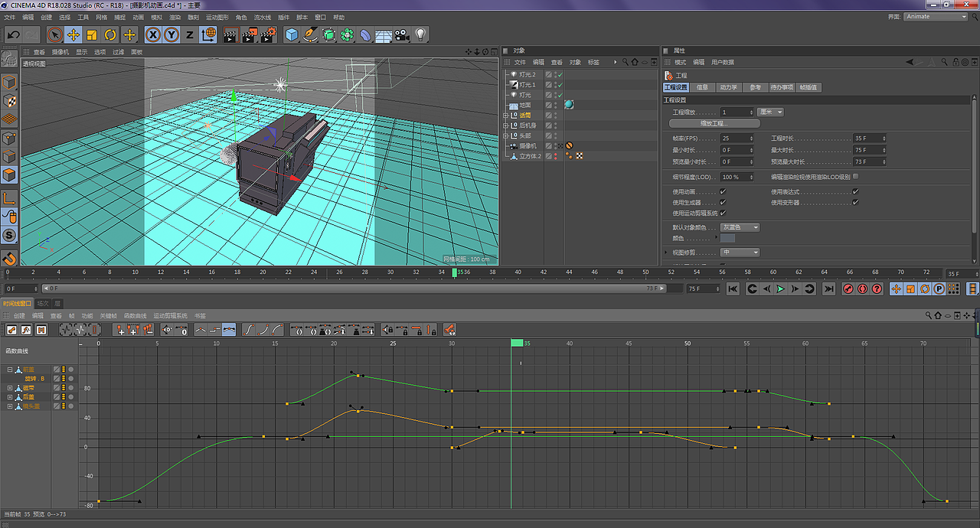980x528 pixels.
Task: Click play forward button
Action: pos(780,288)
